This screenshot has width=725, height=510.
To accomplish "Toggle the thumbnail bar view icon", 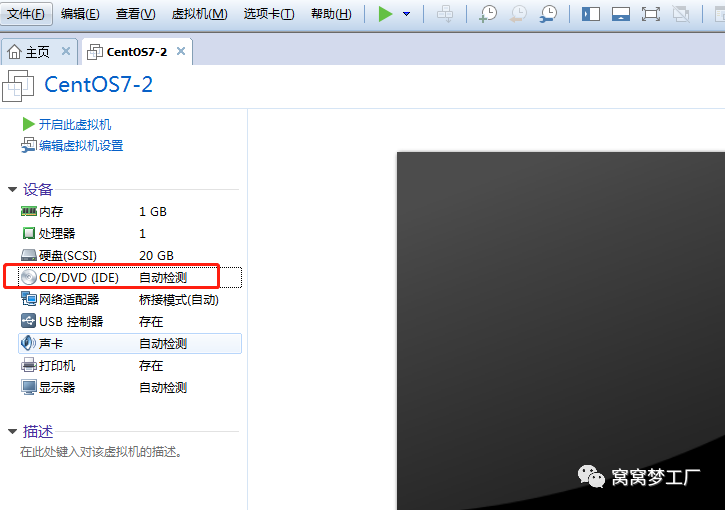I will click(x=621, y=14).
